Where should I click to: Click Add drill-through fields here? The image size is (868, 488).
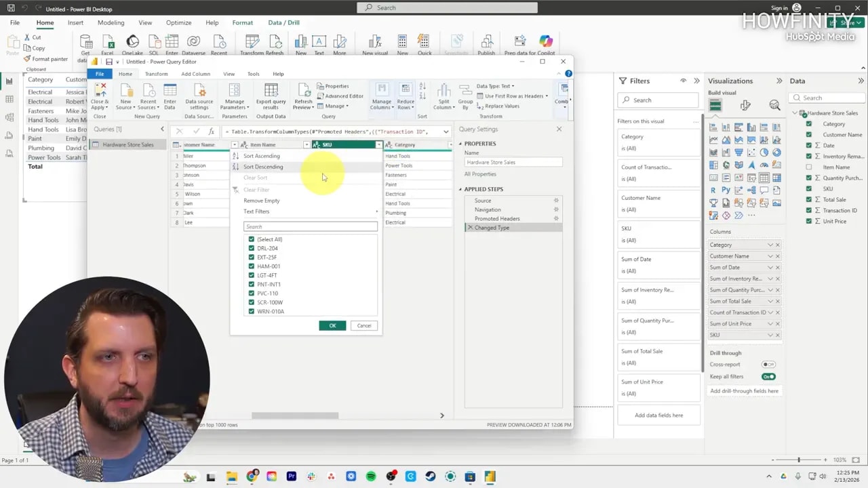(x=744, y=391)
